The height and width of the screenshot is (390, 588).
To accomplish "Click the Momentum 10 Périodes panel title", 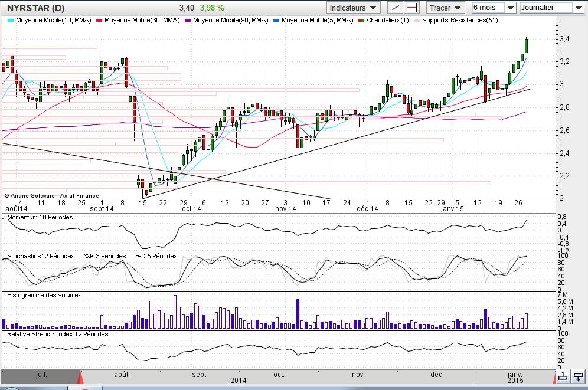I will tap(40, 218).
